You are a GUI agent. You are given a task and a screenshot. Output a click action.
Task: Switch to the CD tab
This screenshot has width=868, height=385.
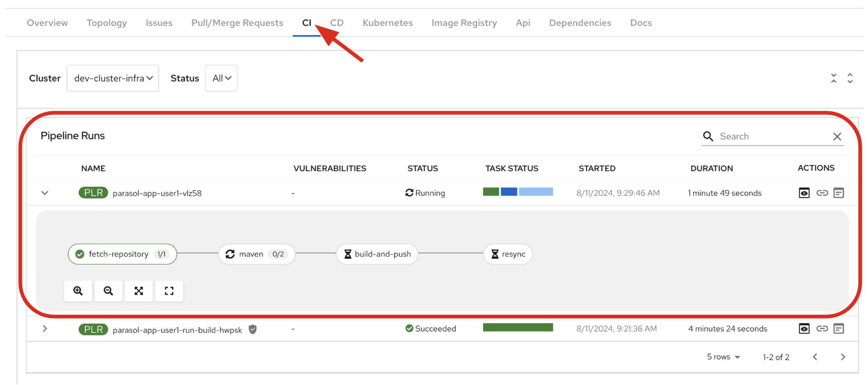(x=337, y=23)
